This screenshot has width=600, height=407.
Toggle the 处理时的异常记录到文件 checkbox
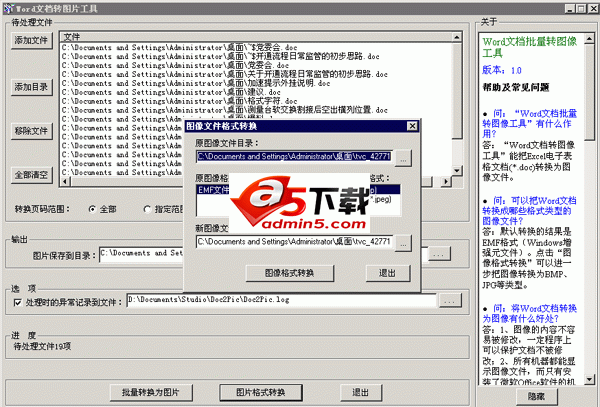(x=18, y=303)
